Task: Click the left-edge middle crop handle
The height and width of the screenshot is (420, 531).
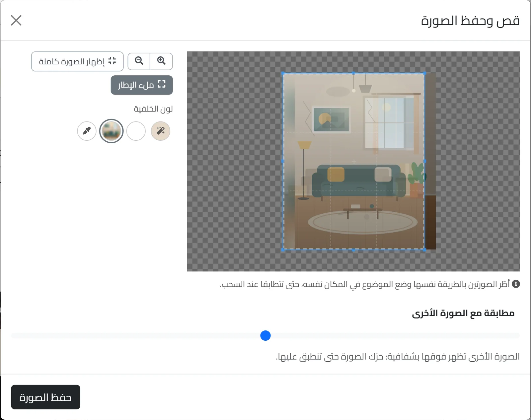Action: coord(283,161)
